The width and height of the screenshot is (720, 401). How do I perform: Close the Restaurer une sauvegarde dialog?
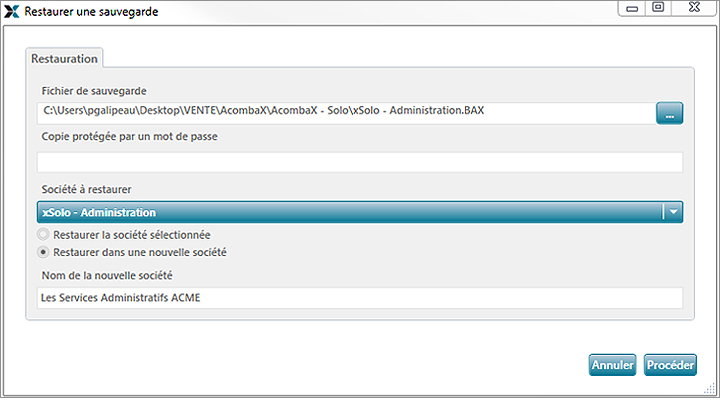click(x=695, y=8)
